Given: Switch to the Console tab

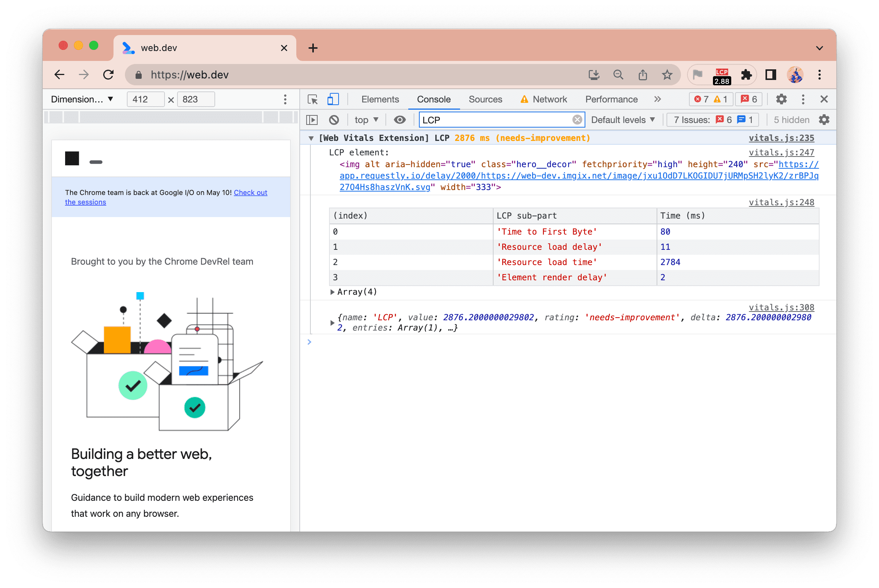Looking at the screenshot, I should (433, 99).
